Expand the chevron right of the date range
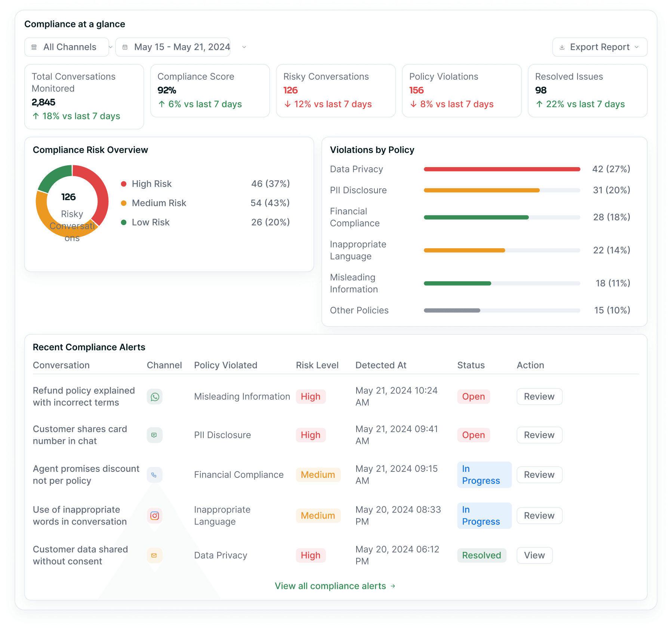Image resolution: width=672 pixels, height=630 pixels. pyautogui.click(x=244, y=47)
